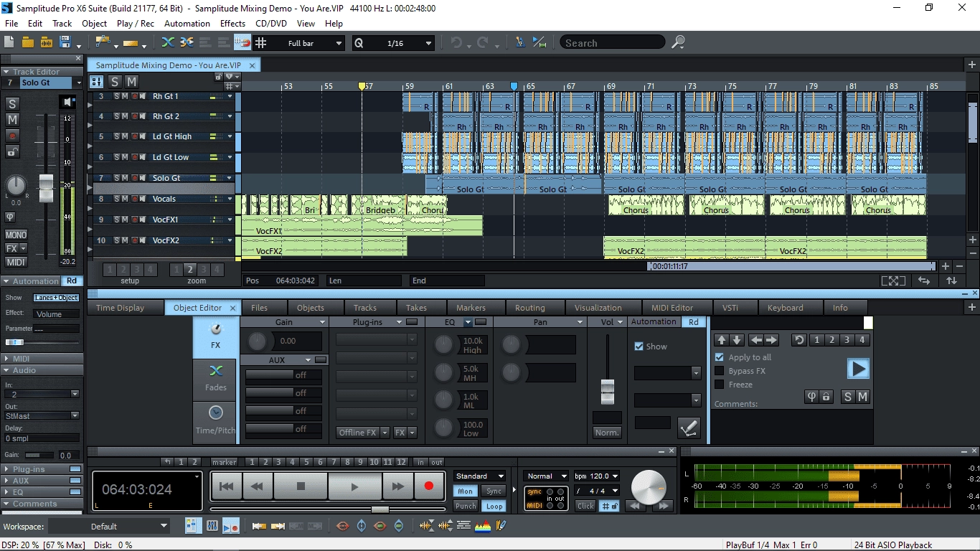Click the object lock icon in Object Editor
980x551 pixels.
click(x=826, y=397)
